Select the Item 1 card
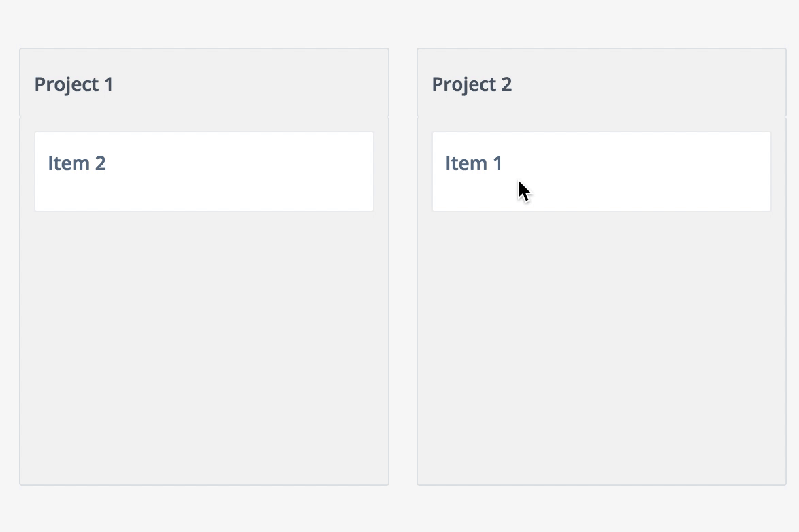 click(x=600, y=170)
